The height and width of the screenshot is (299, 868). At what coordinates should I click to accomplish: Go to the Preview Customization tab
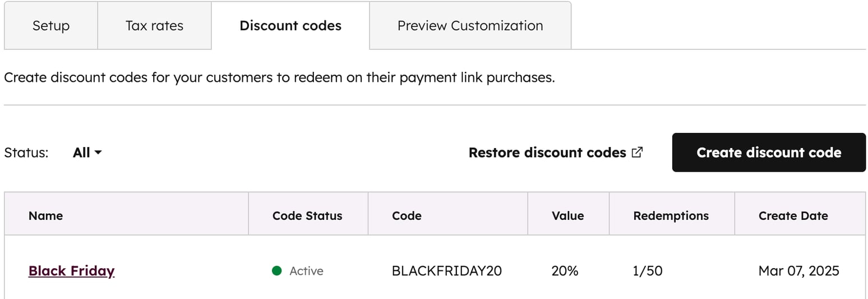pyautogui.click(x=470, y=26)
